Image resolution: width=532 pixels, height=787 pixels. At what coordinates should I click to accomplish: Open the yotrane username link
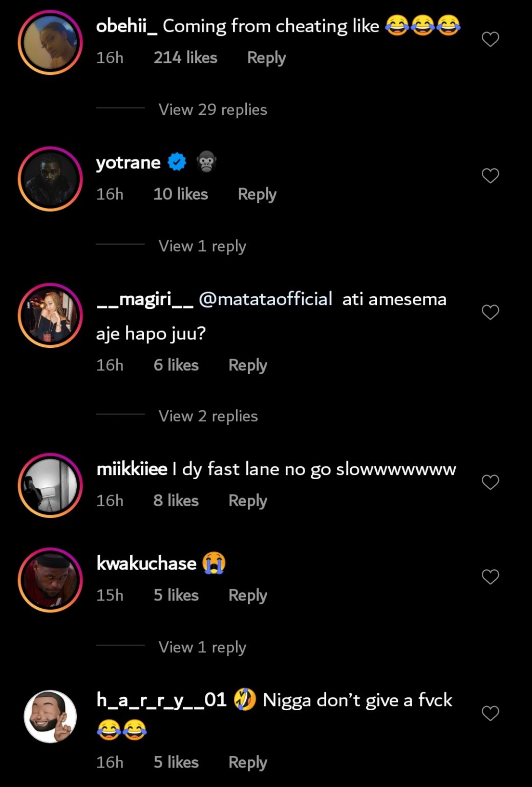tap(128, 162)
